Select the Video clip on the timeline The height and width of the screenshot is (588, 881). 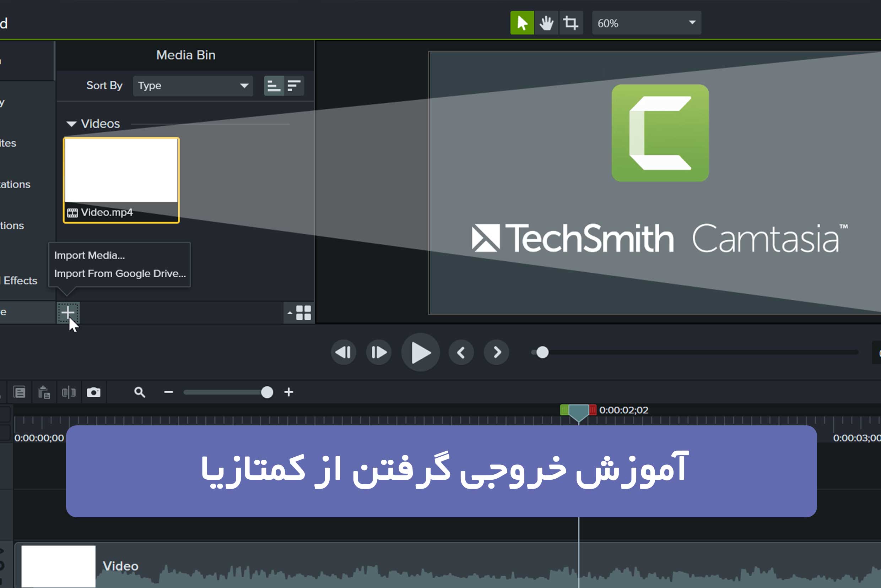(x=448, y=565)
